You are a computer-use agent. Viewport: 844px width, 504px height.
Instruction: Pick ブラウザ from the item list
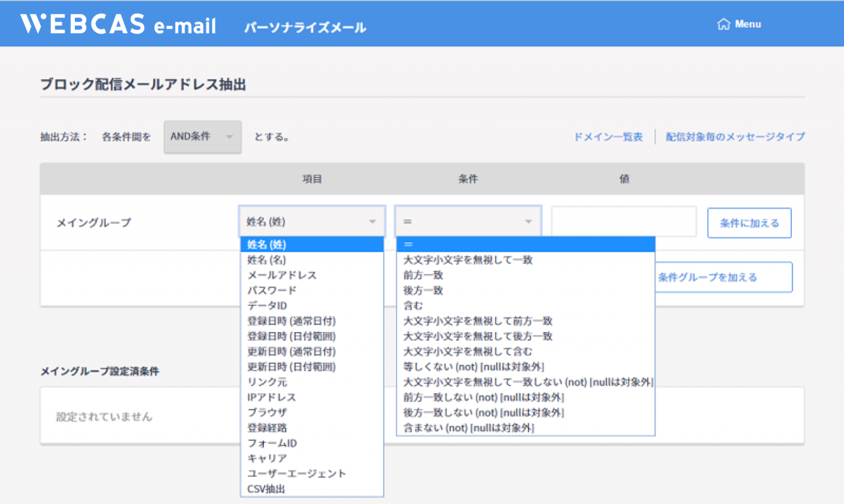[312, 412]
